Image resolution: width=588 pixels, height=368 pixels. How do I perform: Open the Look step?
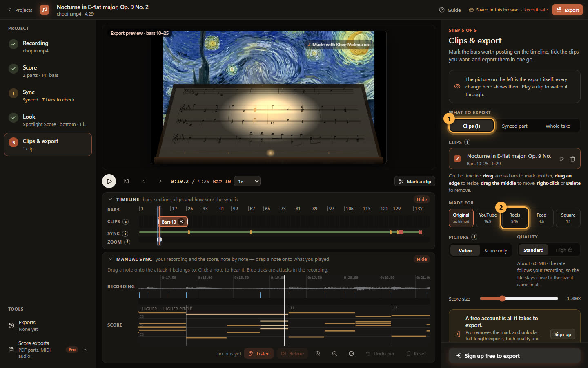[x=48, y=120]
